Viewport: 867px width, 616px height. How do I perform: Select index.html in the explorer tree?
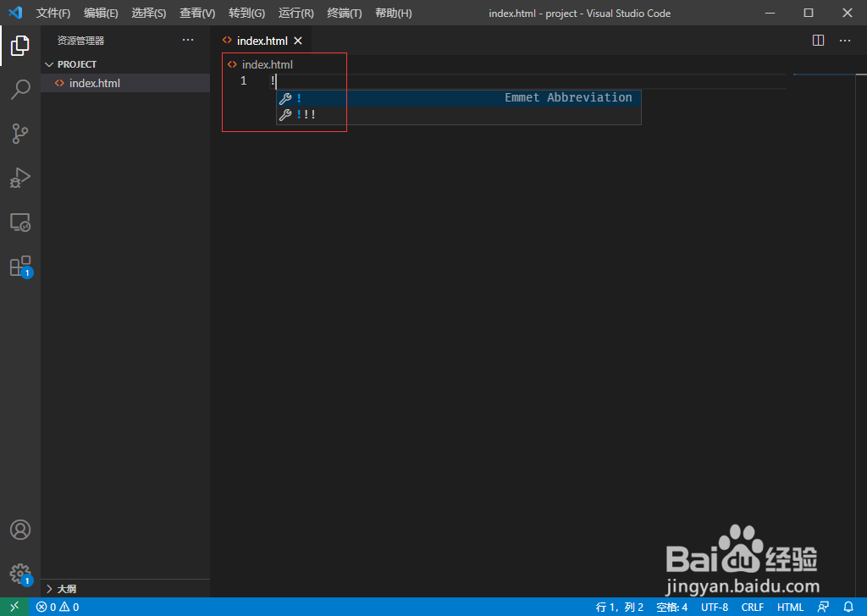tap(125, 83)
